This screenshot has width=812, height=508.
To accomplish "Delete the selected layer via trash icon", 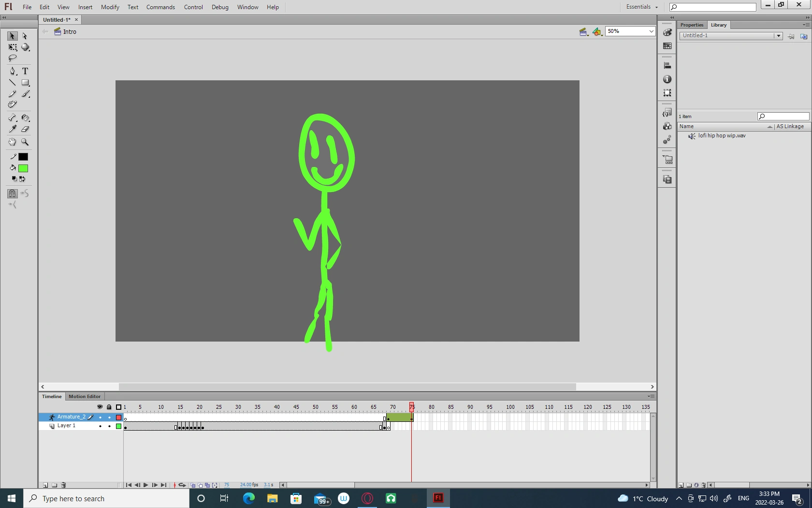I will tap(63, 485).
